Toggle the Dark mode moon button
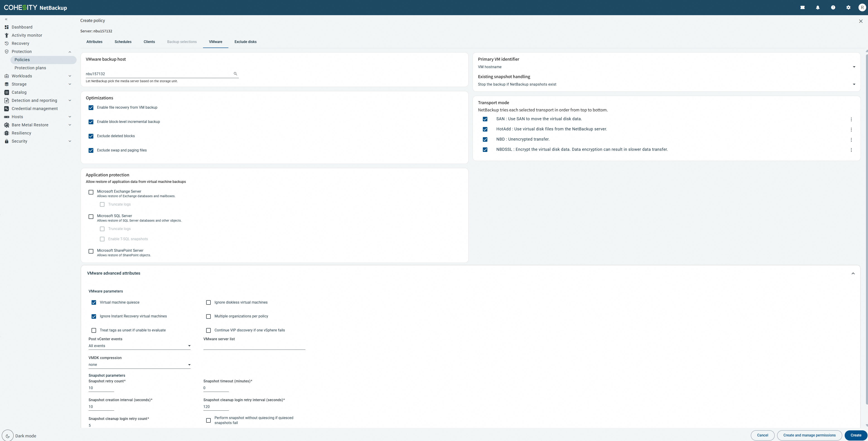Image resolution: width=868 pixels, height=441 pixels. 8,436
